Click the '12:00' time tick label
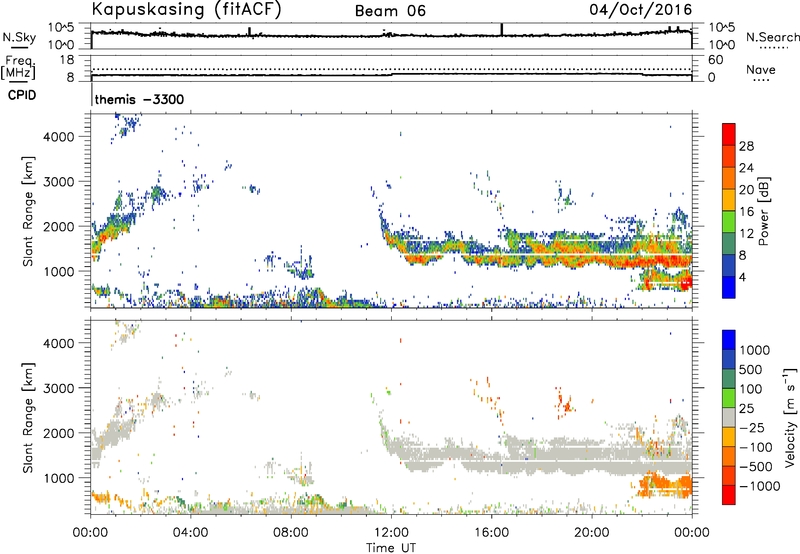 [391, 533]
